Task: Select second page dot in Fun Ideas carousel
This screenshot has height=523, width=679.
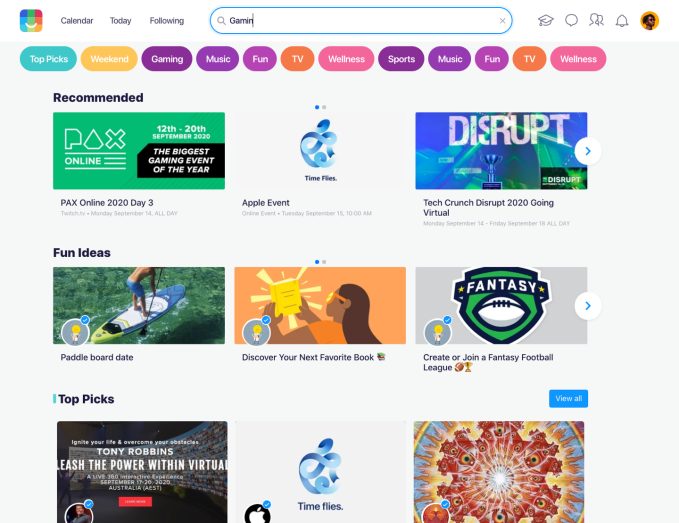Action: (x=324, y=262)
